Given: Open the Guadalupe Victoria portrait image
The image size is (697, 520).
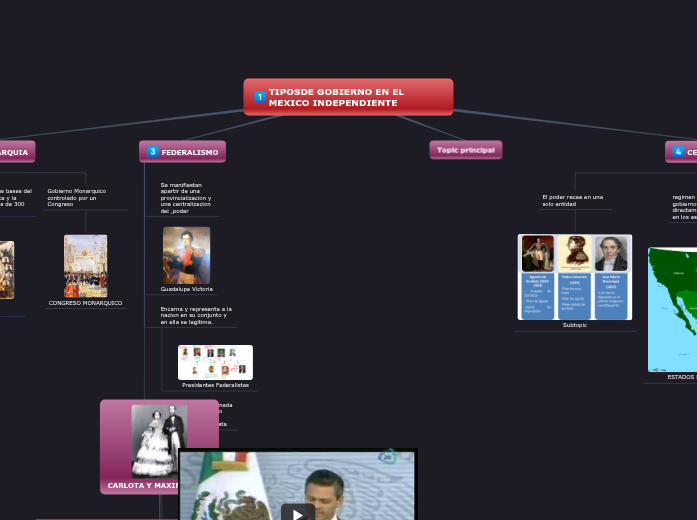Looking at the screenshot, I should click(x=186, y=255).
